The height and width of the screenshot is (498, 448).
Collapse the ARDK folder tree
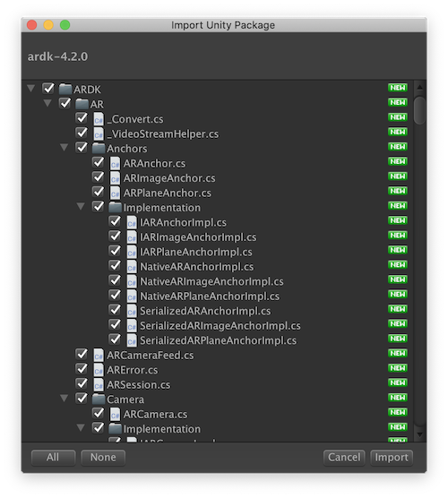pyautogui.click(x=30, y=88)
